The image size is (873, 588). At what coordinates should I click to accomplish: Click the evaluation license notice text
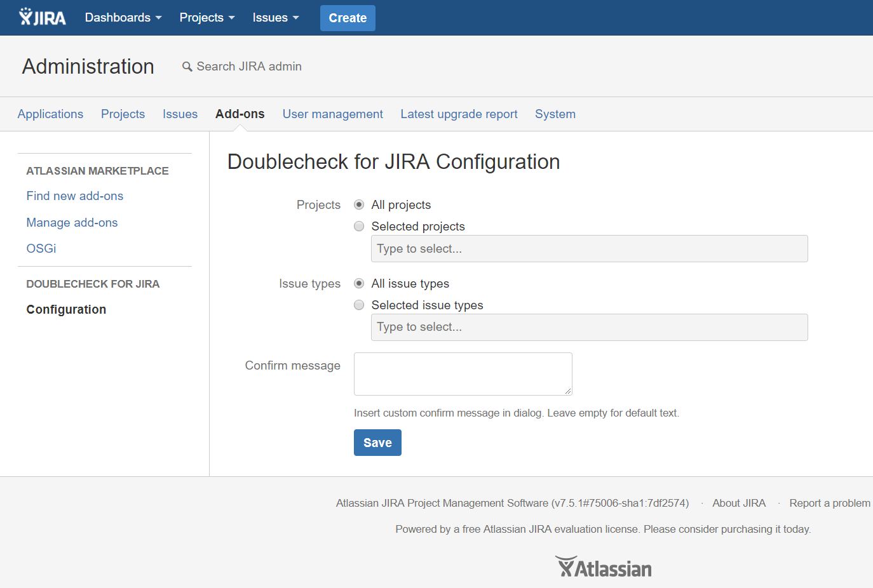coord(603,530)
